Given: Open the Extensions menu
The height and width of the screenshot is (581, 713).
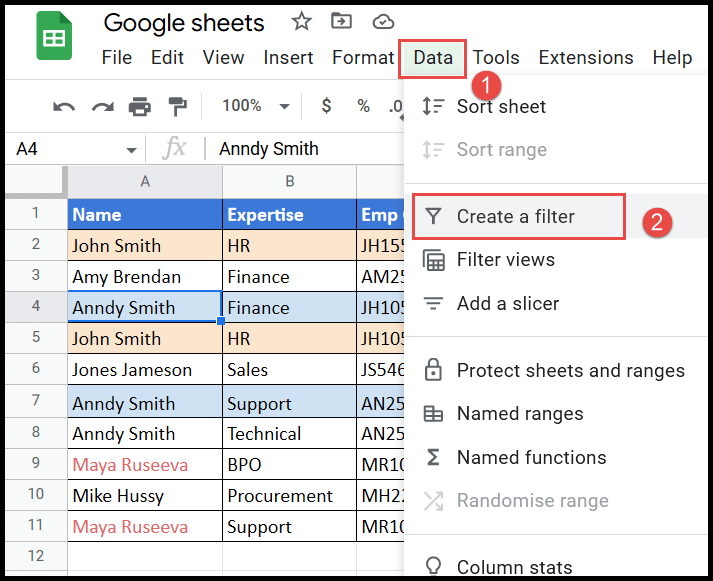Looking at the screenshot, I should pos(586,58).
